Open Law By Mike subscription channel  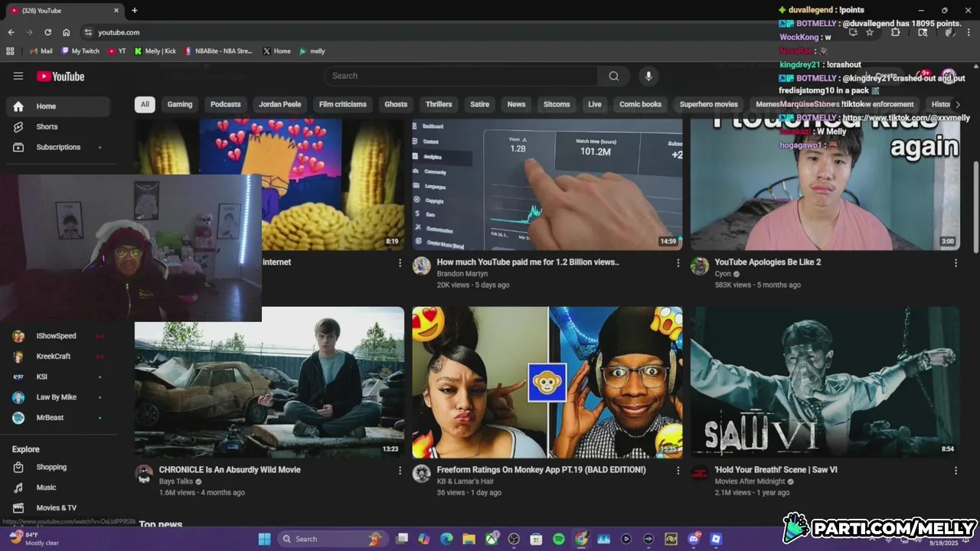pyautogui.click(x=58, y=397)
